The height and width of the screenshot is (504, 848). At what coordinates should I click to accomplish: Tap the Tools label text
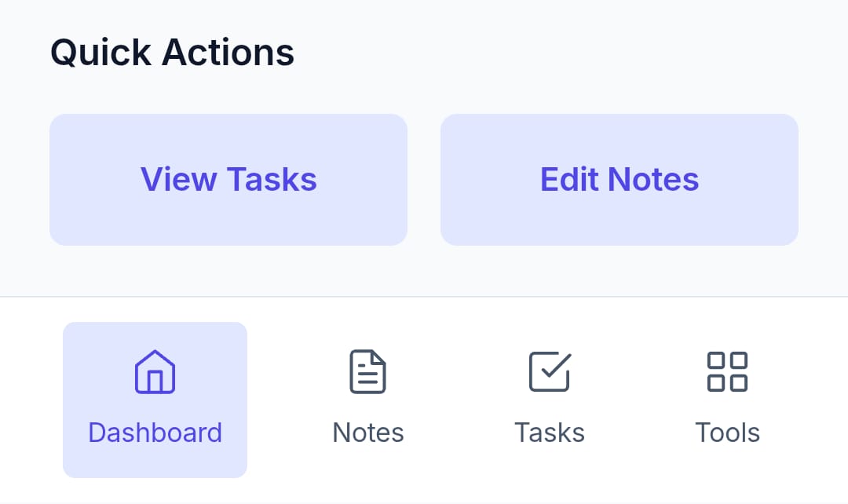pos(727,432)
